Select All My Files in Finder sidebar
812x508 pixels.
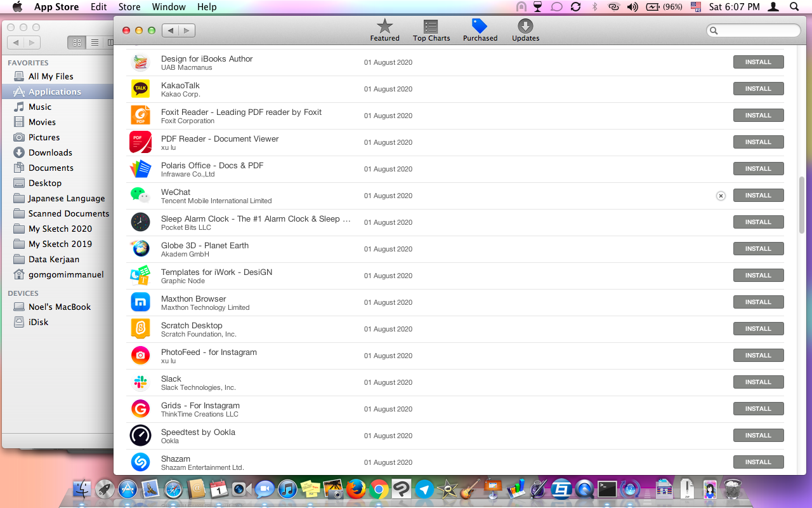pos(58,76)
